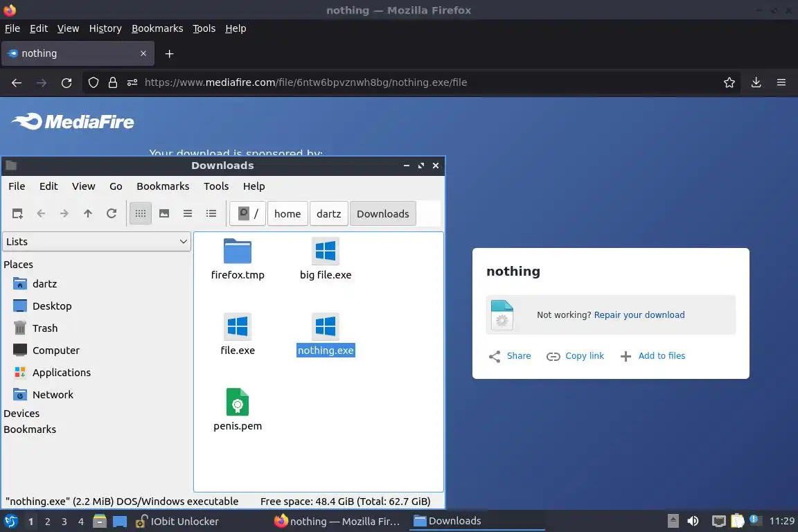Select Computer in Places sidebar
This screenshot has width=798, height=532.
pyautogui.click(x=56, y=351)
